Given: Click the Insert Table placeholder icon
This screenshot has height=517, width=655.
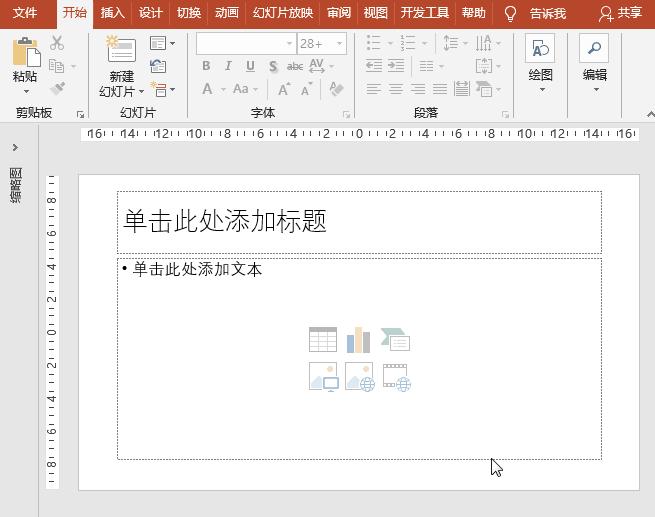Looking at the screenshot, I should 323,340.
